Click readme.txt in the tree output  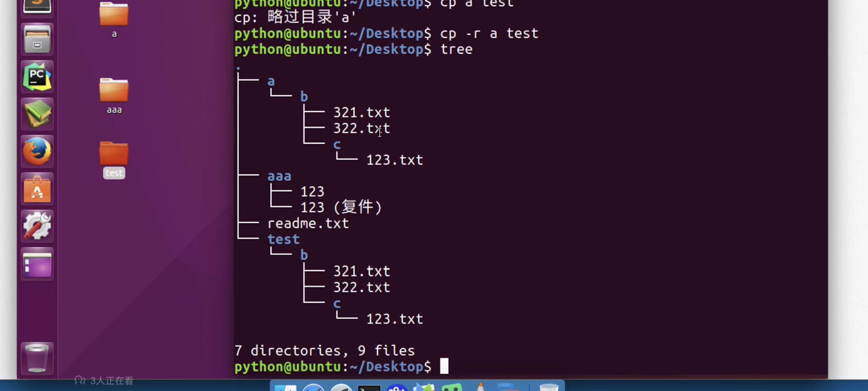tap(308, 224)
